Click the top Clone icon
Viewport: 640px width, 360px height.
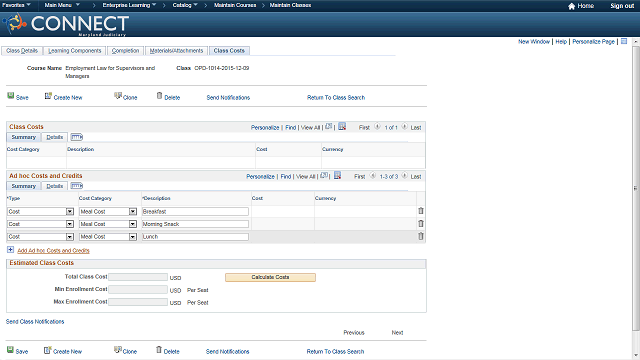[x=118, y=96]
